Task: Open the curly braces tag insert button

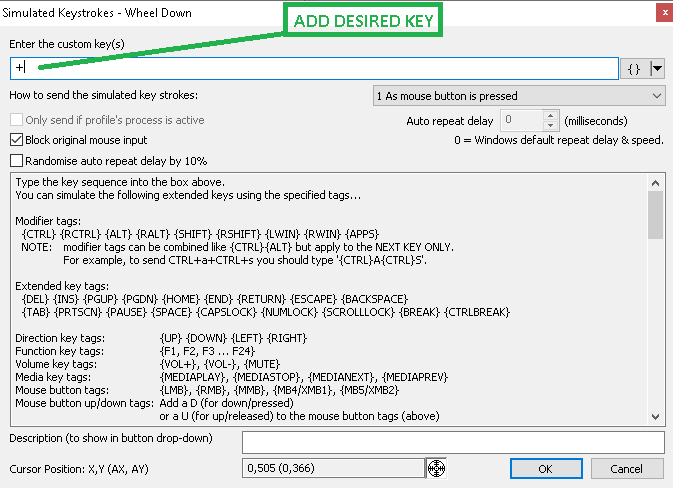Action: [x=634, y=69]
